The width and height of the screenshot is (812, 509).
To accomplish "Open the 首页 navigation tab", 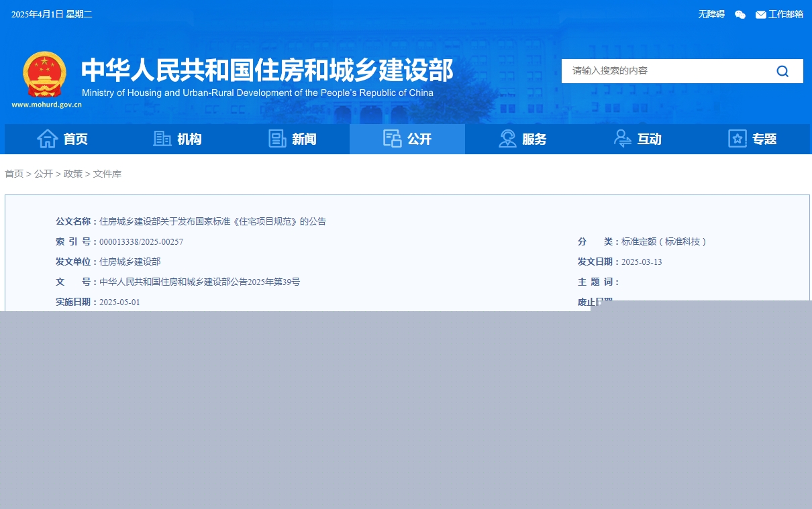I will coord(62,139).
